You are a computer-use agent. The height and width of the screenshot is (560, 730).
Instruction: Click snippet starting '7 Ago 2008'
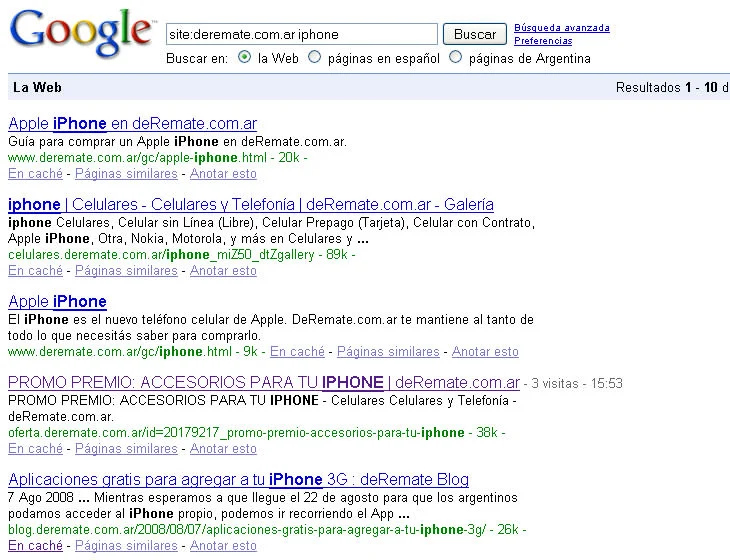coord(263,505)
